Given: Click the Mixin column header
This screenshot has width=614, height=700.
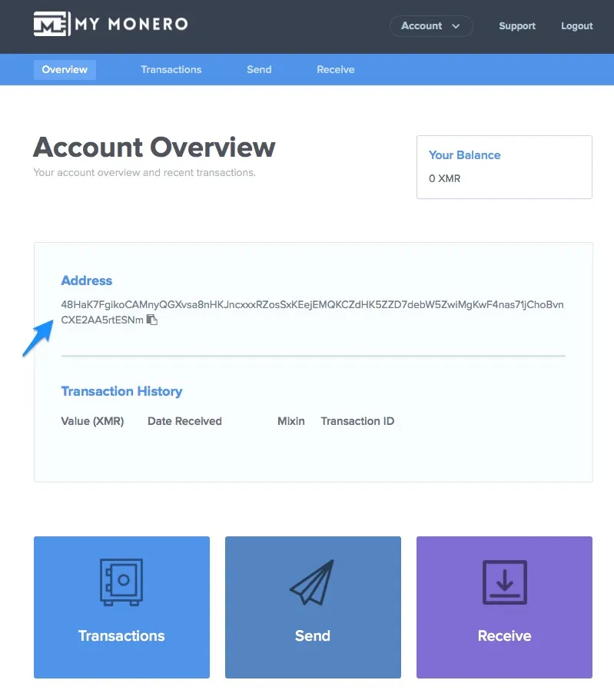Looking at the screenshot, I should (291, 421).
